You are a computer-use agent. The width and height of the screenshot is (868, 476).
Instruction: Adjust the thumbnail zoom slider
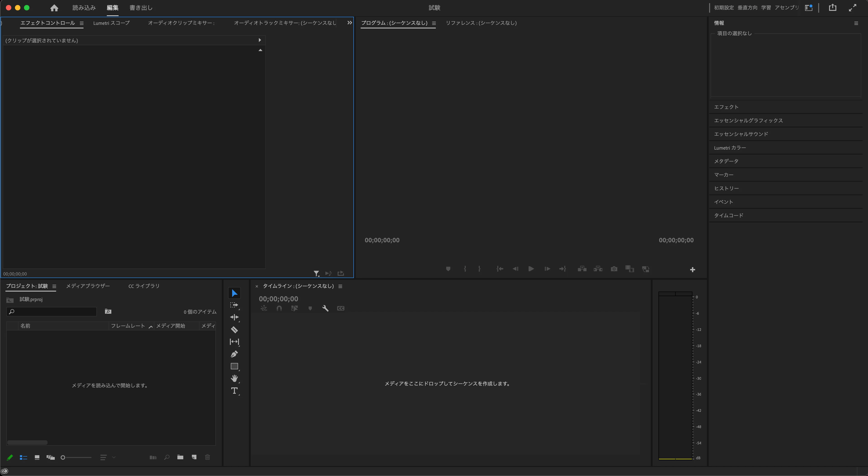pos(63,457)
